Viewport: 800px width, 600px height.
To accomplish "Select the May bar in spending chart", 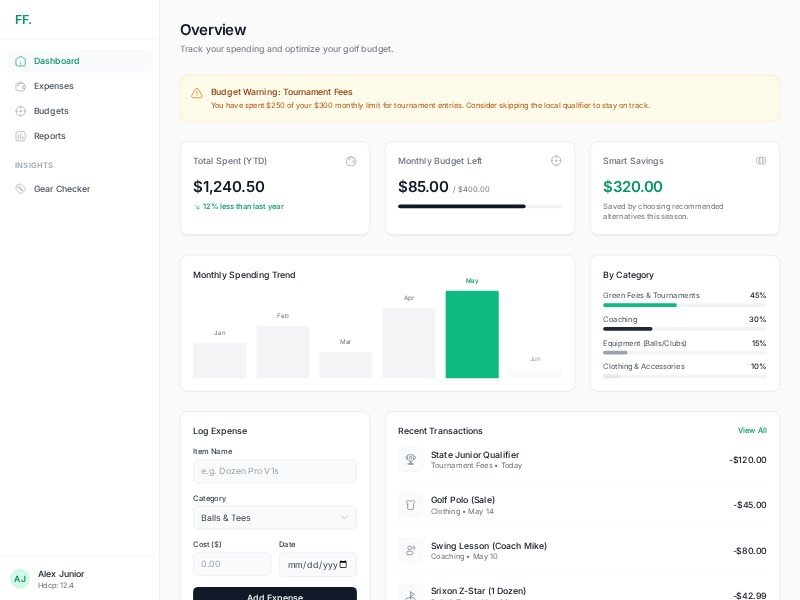I will pyautogui.click(x=472, y=334).
